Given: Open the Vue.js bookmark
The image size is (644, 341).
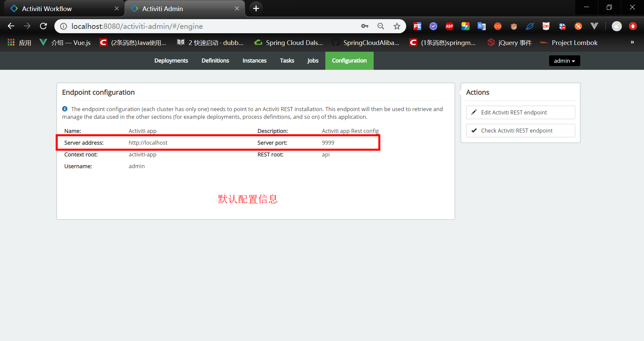Looking at the screenshot, I should tap(65, 43).
